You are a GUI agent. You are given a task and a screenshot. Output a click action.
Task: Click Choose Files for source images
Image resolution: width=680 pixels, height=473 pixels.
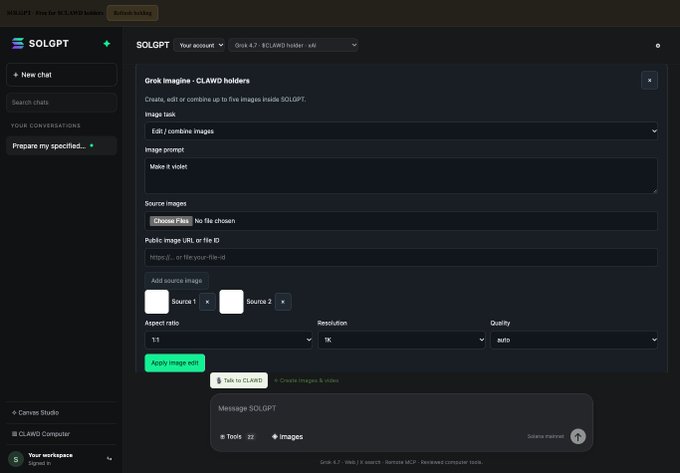171,221
